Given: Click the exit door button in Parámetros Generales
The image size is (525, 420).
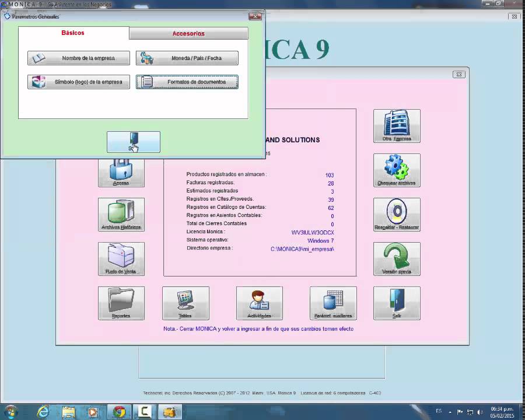Looking at the screenshot, I should [x=134, y=142].
